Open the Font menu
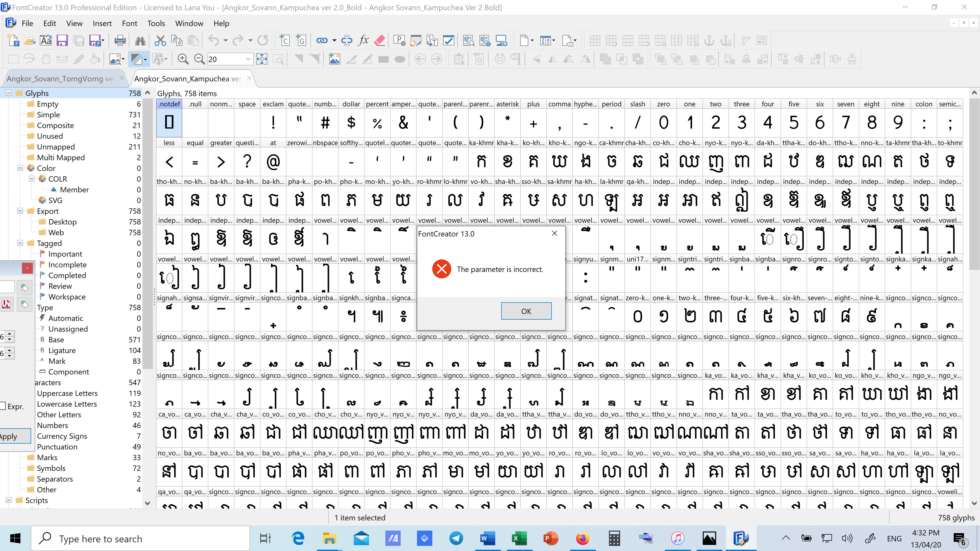Viewport: 980px width, 551px height. coord(129,23)
